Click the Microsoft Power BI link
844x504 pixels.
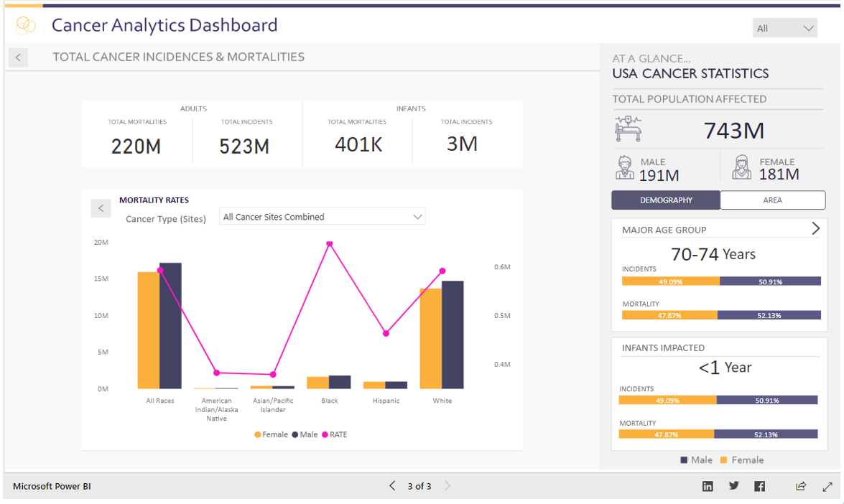pyautogui.click(x=50, y=486)
